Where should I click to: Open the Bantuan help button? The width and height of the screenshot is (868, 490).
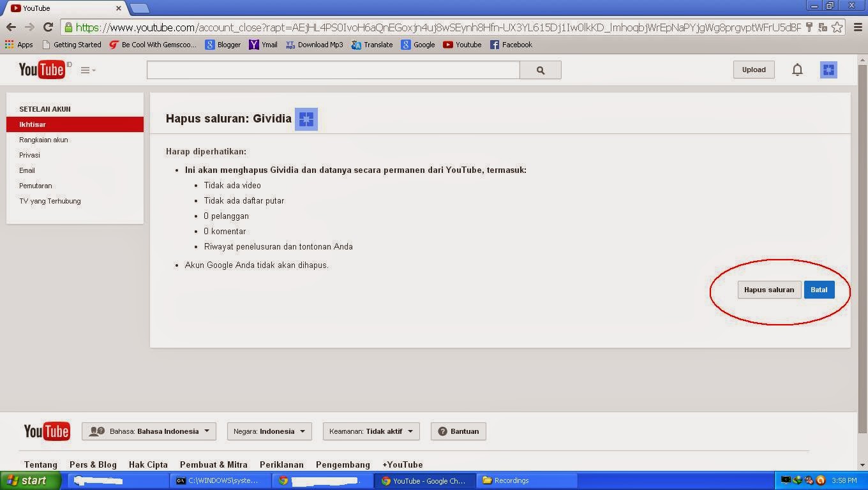tap(458, 431)
